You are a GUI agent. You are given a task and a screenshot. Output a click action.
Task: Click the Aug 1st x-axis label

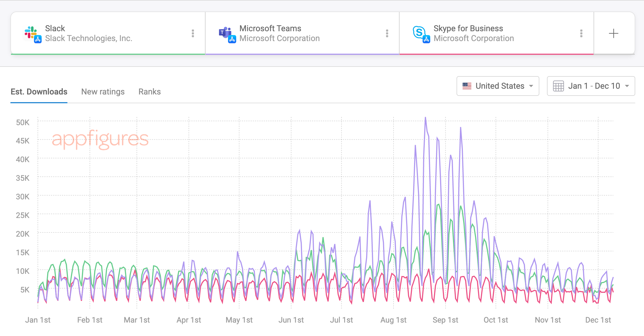393,320
